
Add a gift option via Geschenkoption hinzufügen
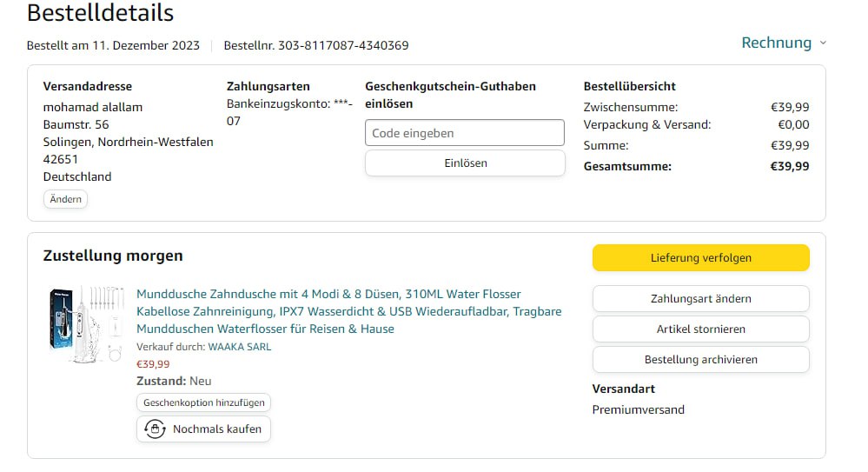tap(203, 403)
